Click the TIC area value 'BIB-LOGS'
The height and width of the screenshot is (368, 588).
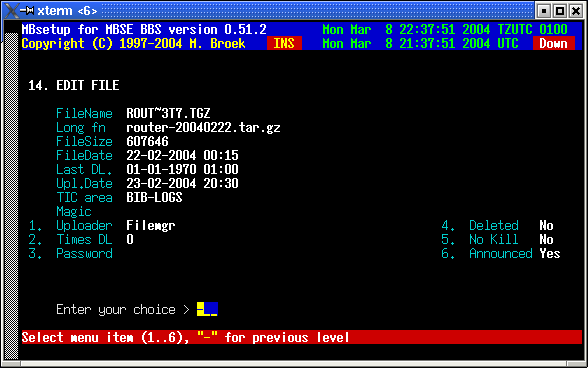coord(154,197)
